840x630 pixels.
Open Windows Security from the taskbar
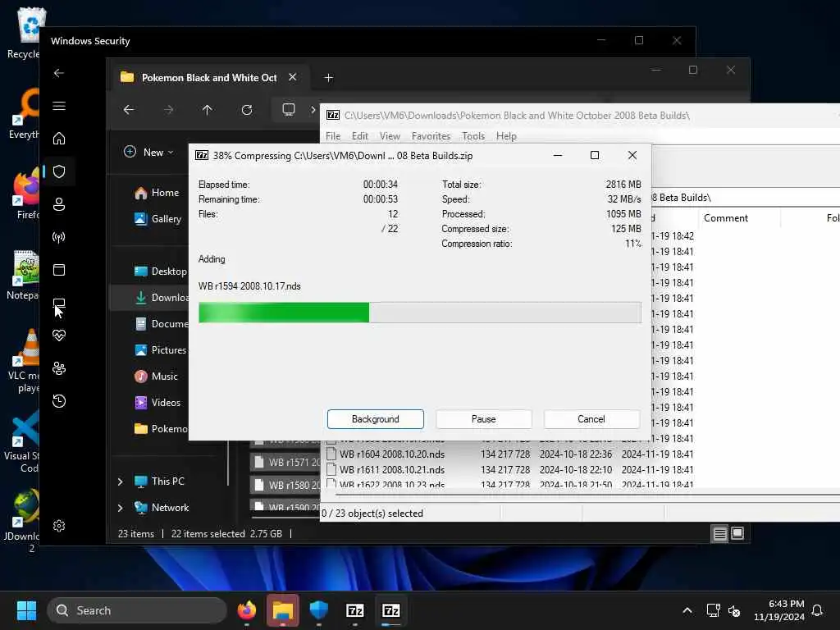coord(319,610)
